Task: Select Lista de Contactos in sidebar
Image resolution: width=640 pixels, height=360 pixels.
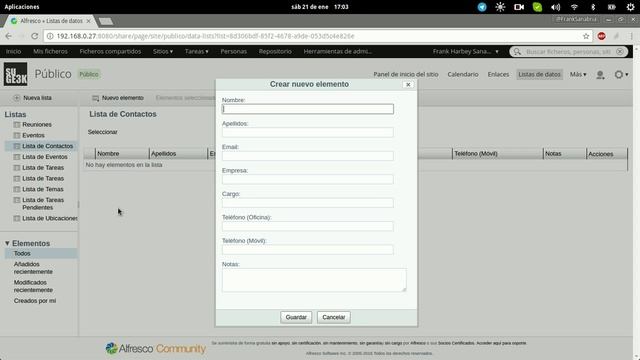Action: 47,146
